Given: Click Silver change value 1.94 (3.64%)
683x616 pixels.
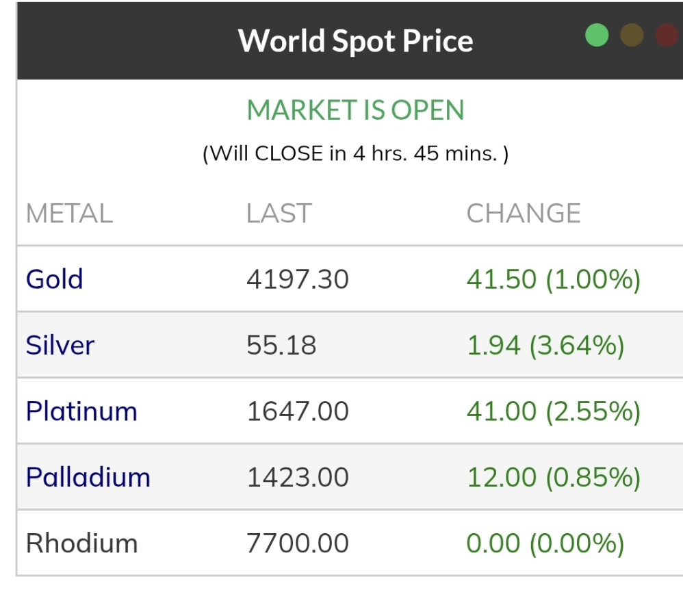Looking at the screenshot, I should point(545,345).
